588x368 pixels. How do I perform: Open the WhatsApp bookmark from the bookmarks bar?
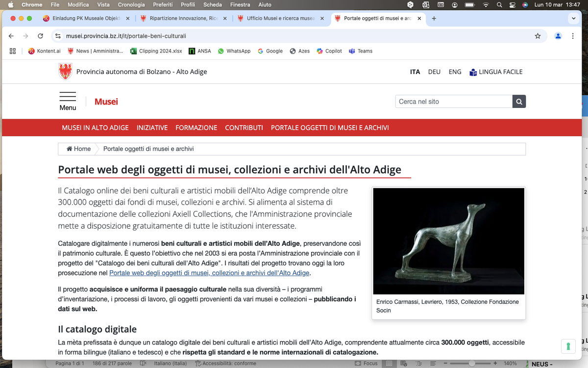tap(234, 51)
